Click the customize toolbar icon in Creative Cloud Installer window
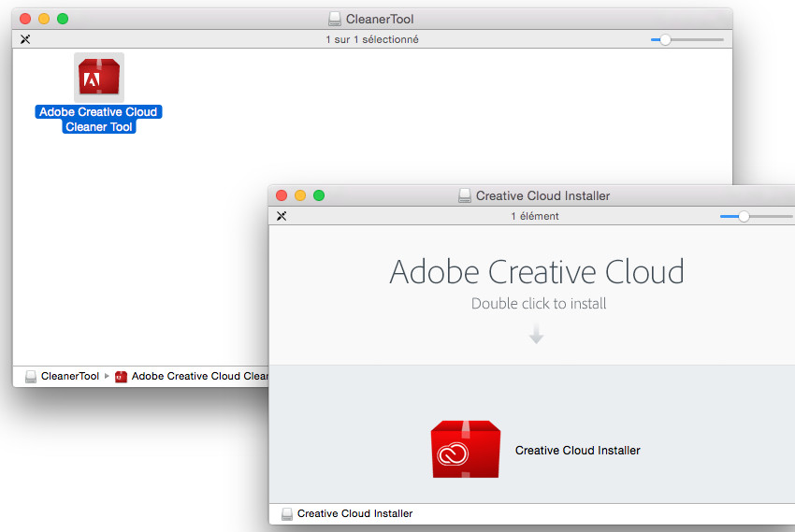The width and height of the screenshot is (795, 532). pos(282,216)
